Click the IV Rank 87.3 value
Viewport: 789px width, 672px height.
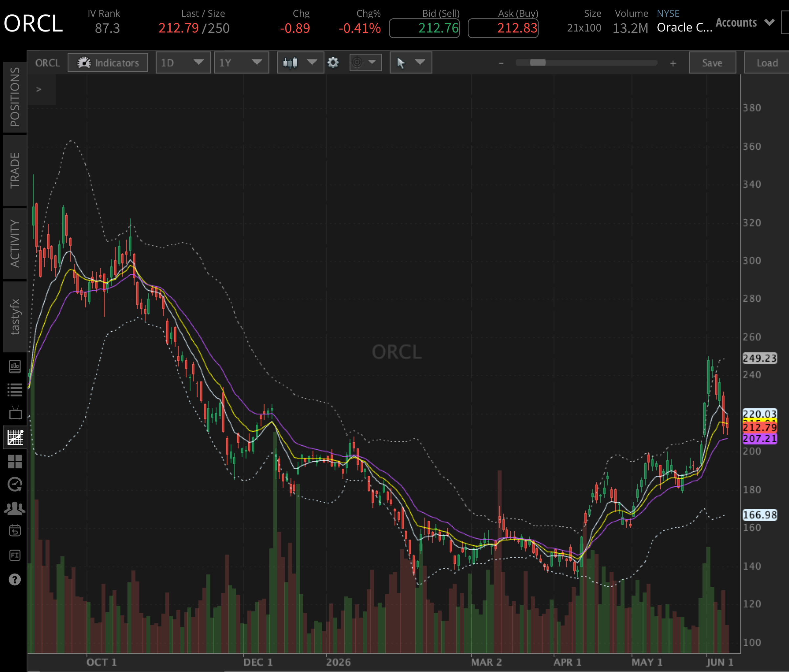pyautogui.click(x=107, y=28)
